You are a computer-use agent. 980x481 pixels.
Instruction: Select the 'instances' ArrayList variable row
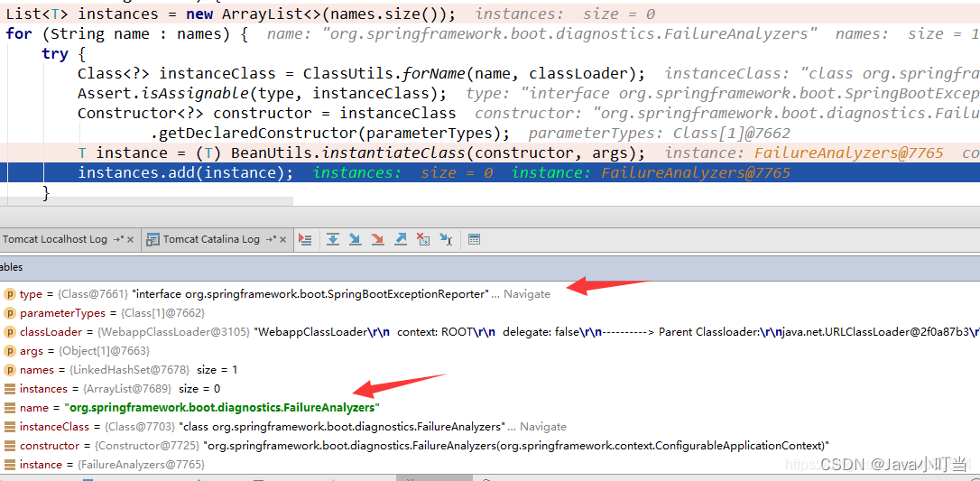coord(490,389)
